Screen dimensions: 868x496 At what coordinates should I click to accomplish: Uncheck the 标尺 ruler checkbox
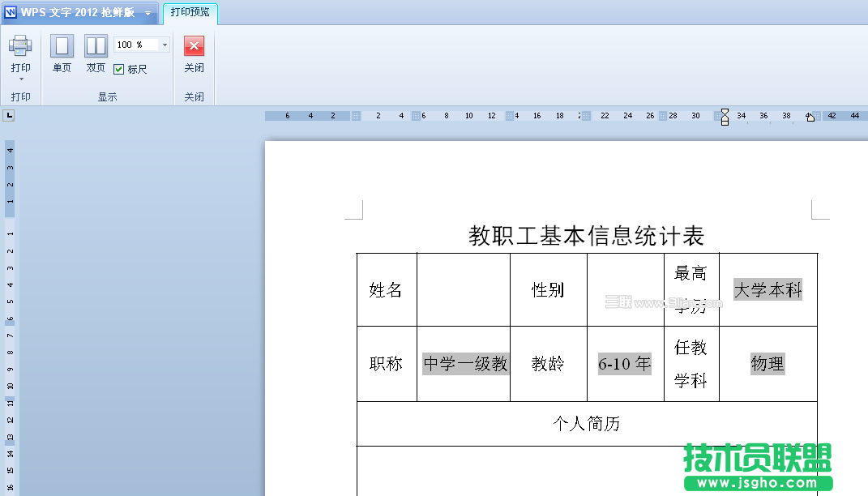click(119, 69)
